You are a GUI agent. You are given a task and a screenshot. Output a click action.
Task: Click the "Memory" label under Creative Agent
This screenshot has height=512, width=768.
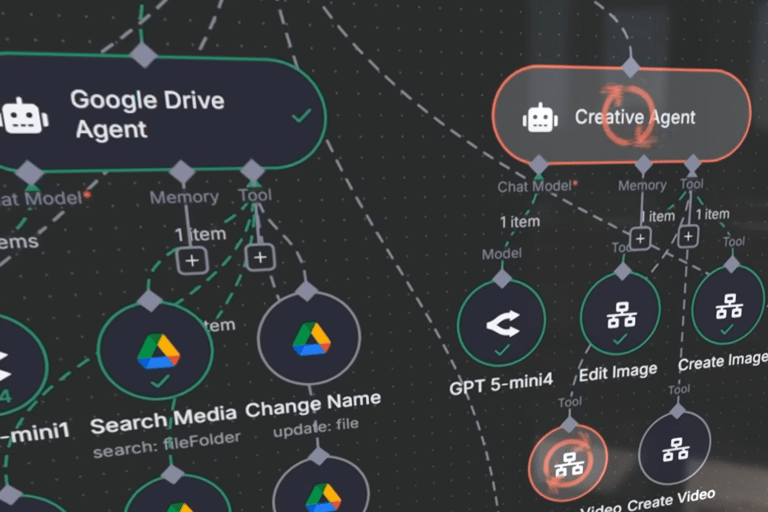(x=642, y=185)
